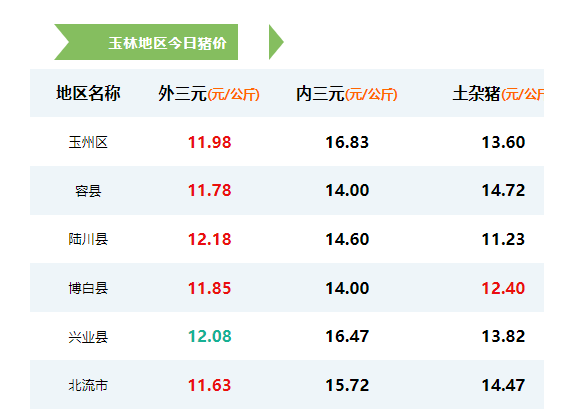Click the 玉林地区今日猪价 banner
The width and height of the screenshot is (571, 415).
point(146,42)
